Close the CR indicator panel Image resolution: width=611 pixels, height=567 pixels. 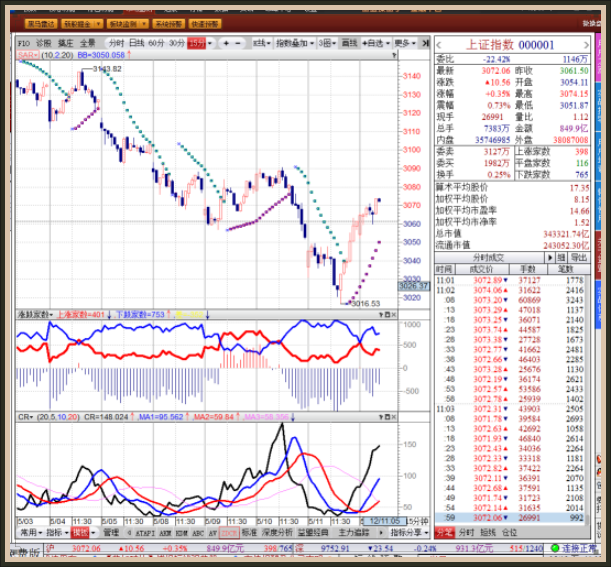point(394,417)
